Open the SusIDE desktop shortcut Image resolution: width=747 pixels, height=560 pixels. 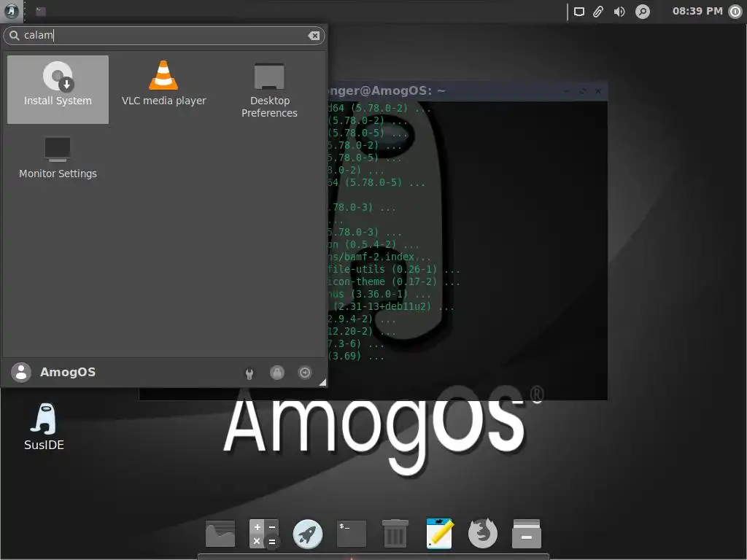pyautogui.click(x=44, y=427)
